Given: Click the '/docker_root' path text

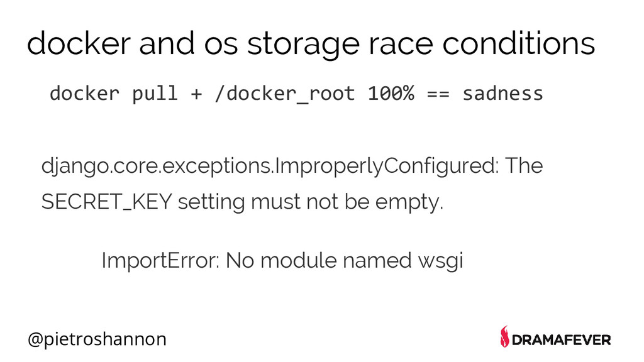Looking at the screenshot, I should 285,94.
